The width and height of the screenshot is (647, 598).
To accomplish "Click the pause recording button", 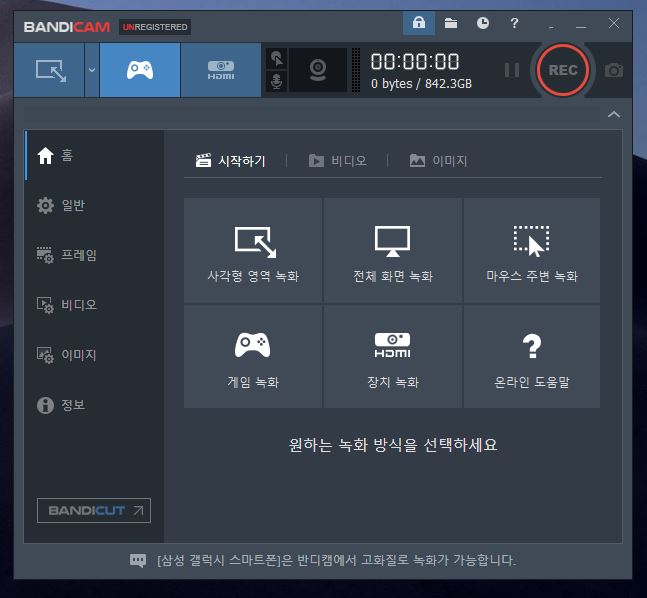I will point(512,70).
